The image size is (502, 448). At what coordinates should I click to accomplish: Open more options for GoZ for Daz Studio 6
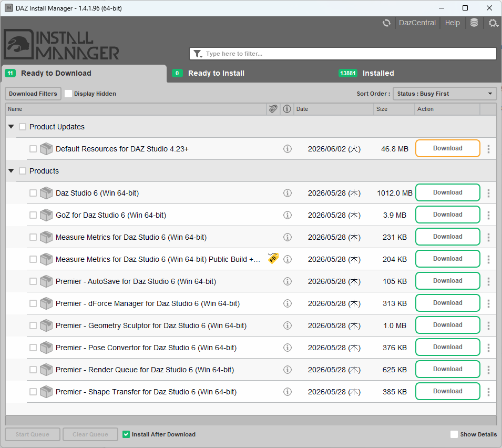point(488,215)
